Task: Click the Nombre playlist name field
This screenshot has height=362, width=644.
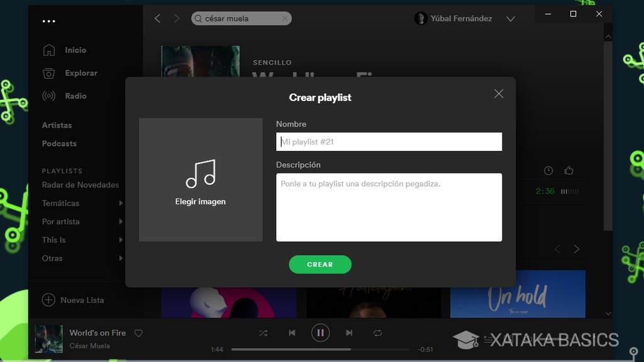Action: coord(389,141)
